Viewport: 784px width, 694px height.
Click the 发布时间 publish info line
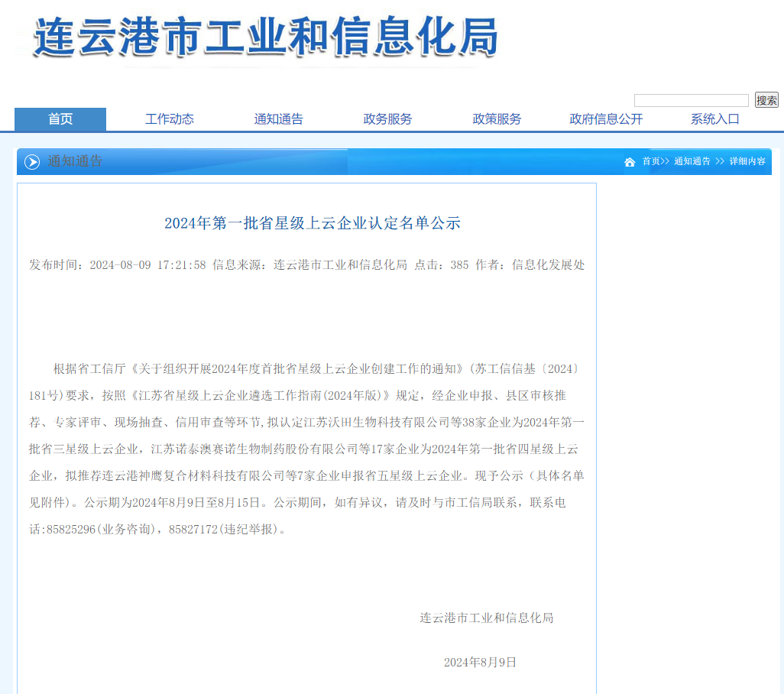pyautogui.click(x=307, y=265)
